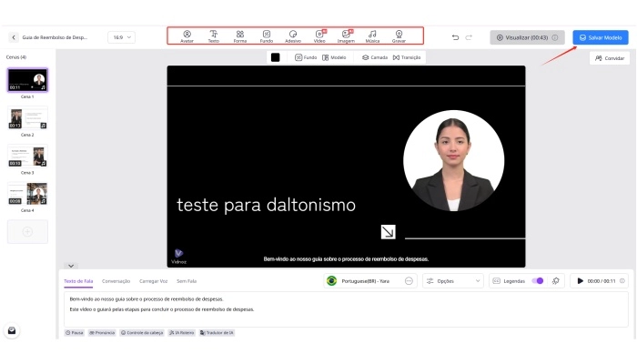Open the Tradutor de IA
637x364 pixels.
click(x=217, y=333)
